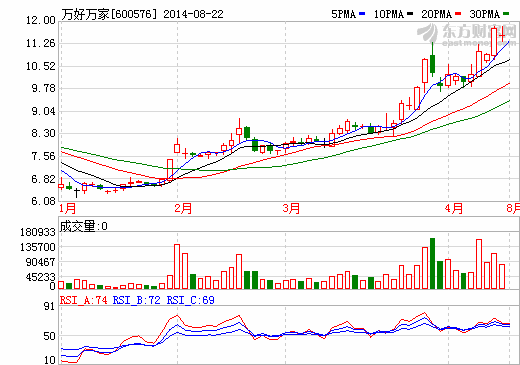This screenshot has height=365, width=520.
Task: Click the 30PMA legend label
Action: [485, 14]
